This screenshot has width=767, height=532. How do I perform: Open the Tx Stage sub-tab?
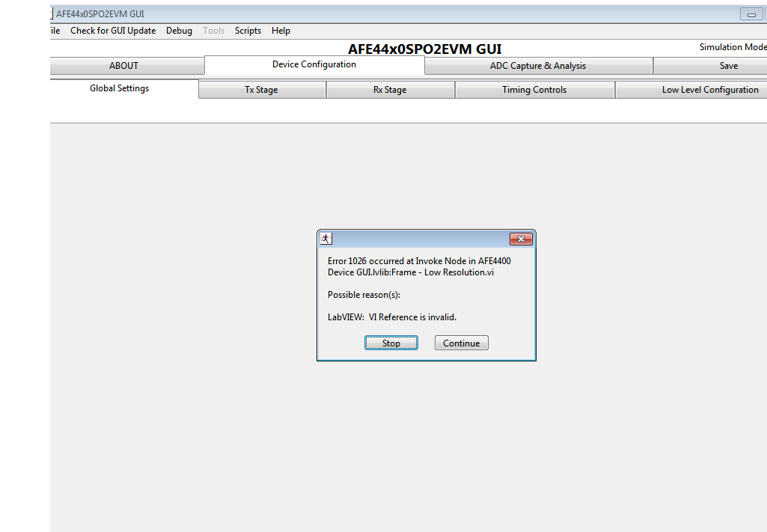pyautogui.click(x=262, y=90)
